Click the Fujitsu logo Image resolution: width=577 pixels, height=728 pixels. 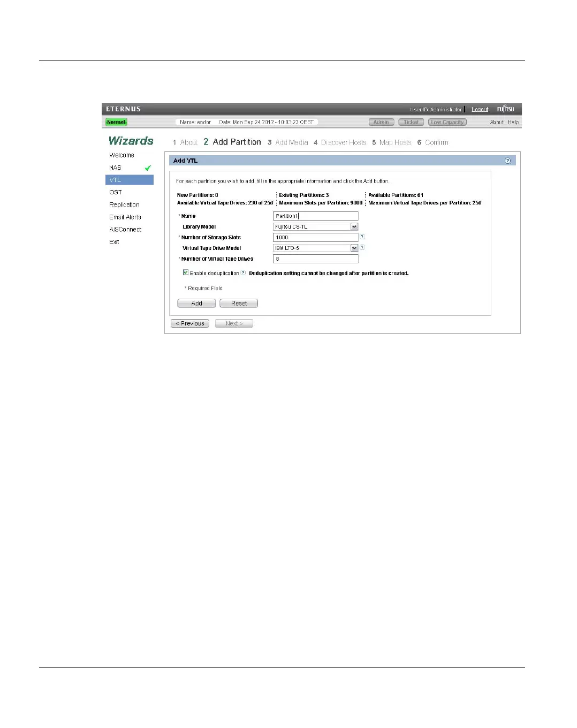pyautogui.click(x=505, y=109)
